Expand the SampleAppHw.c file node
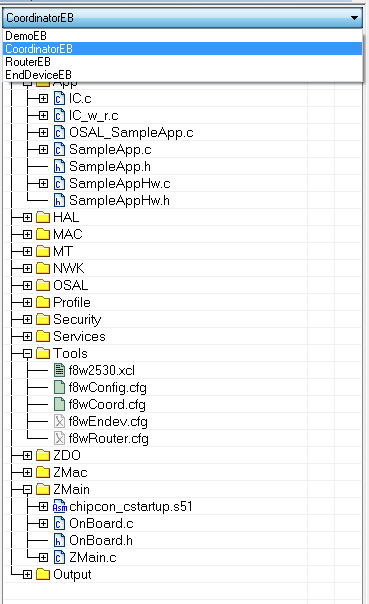Viewport: 369px width, 604px height. tap(43, 183)
